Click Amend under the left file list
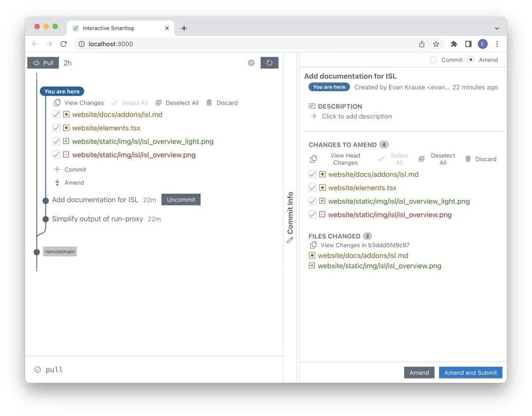Image resolution: width=532 pixels, height=416 pixels. 69,182
